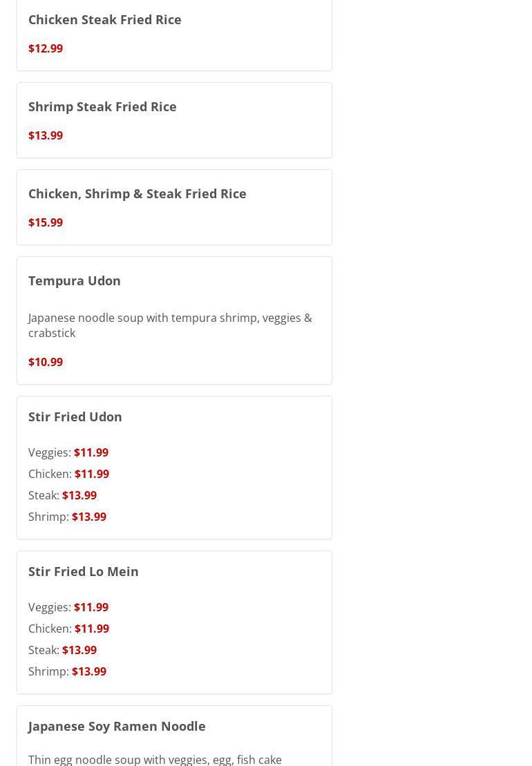Image resolution: width=532 pixels, height=766 pixels.
Task: Choose Shrimp option under Stir Fried Udon
Action: (x=68, y=517)
